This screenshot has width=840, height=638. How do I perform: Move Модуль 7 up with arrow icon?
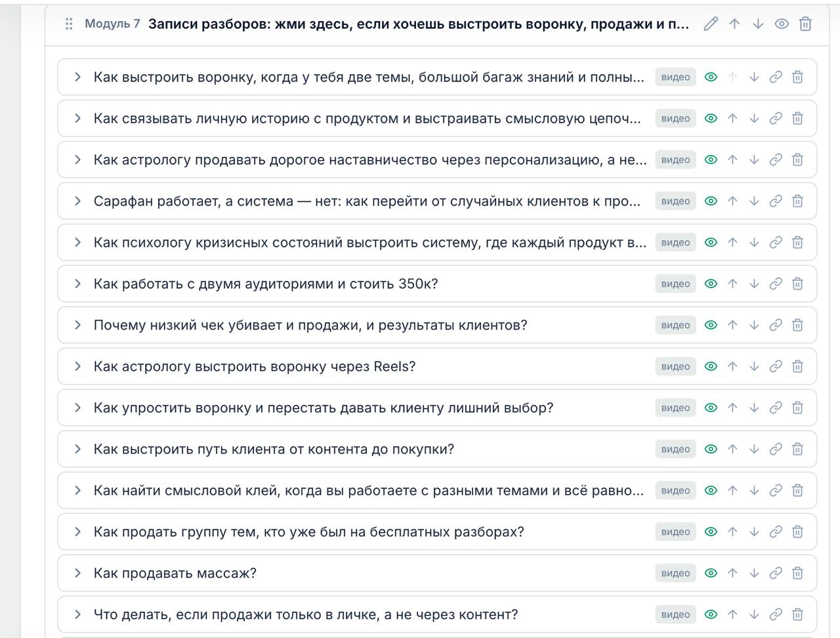(734, 24)
